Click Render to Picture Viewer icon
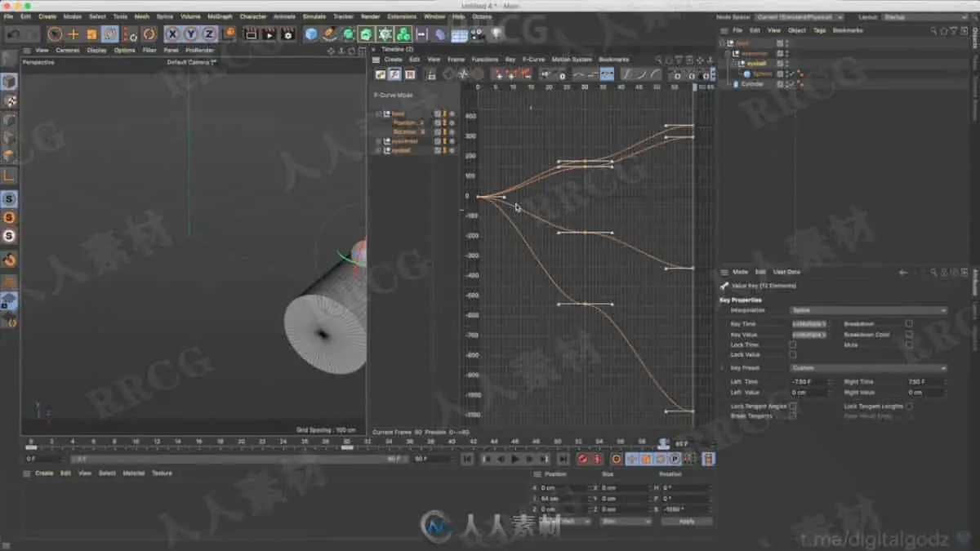The image size is (980, 551). point(269,34)
